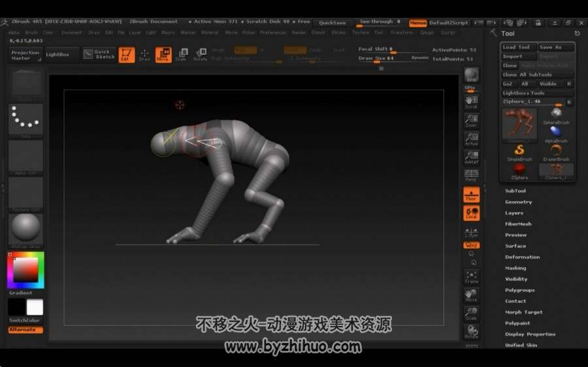Click the large ZSphere_1 tool thumbnail
The height and width of the screenshot is (367, 588).
tap(519, 125)
